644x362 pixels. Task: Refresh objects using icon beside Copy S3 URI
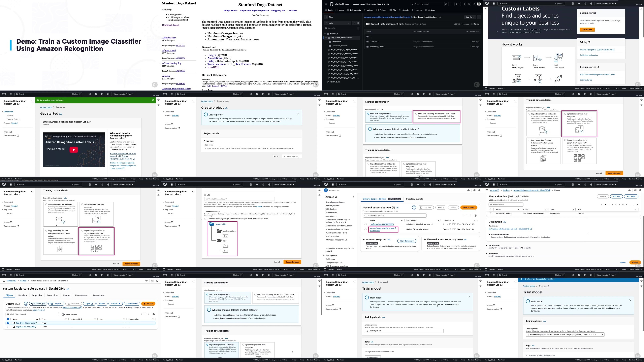tap(26, 304)
